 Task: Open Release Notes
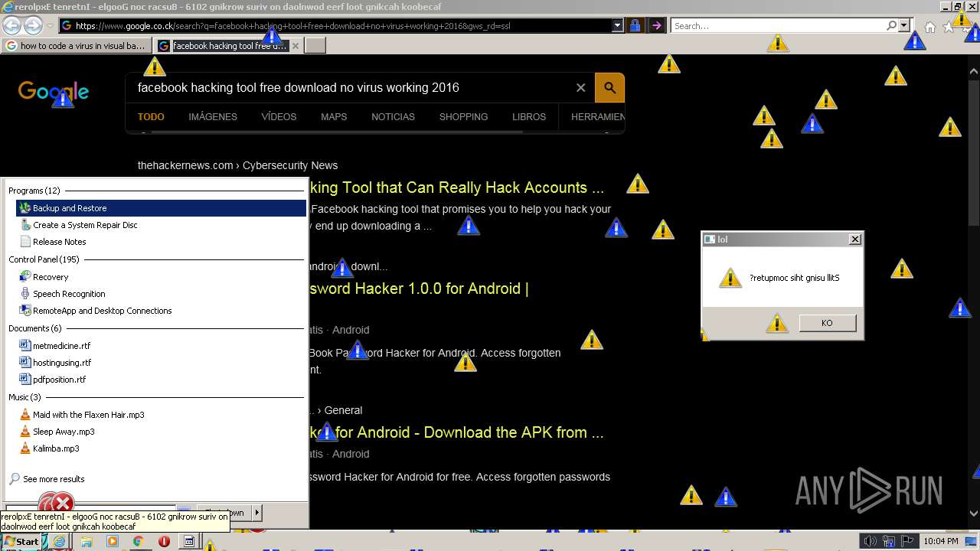pyautogui.click(x=59, y=242)
